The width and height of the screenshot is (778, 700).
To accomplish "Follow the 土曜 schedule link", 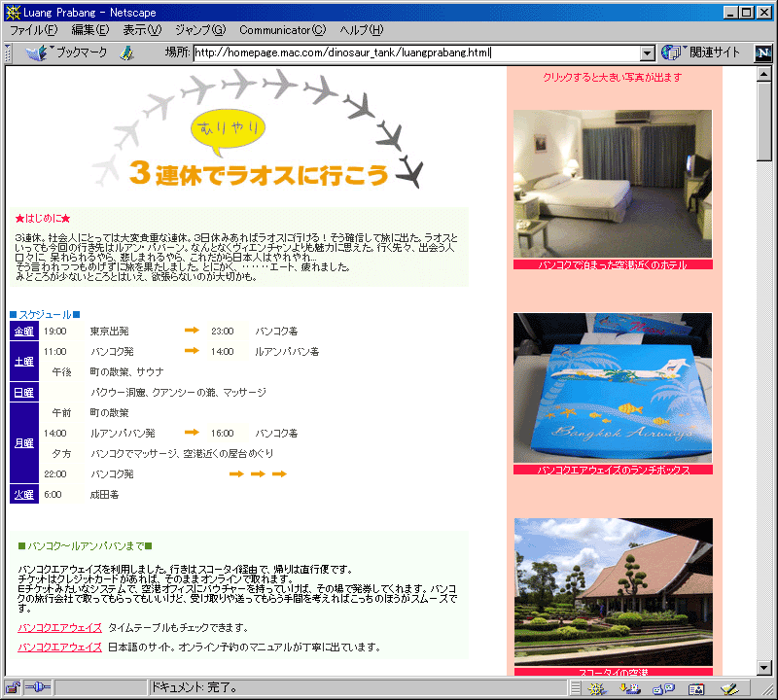I will [23, 362].
